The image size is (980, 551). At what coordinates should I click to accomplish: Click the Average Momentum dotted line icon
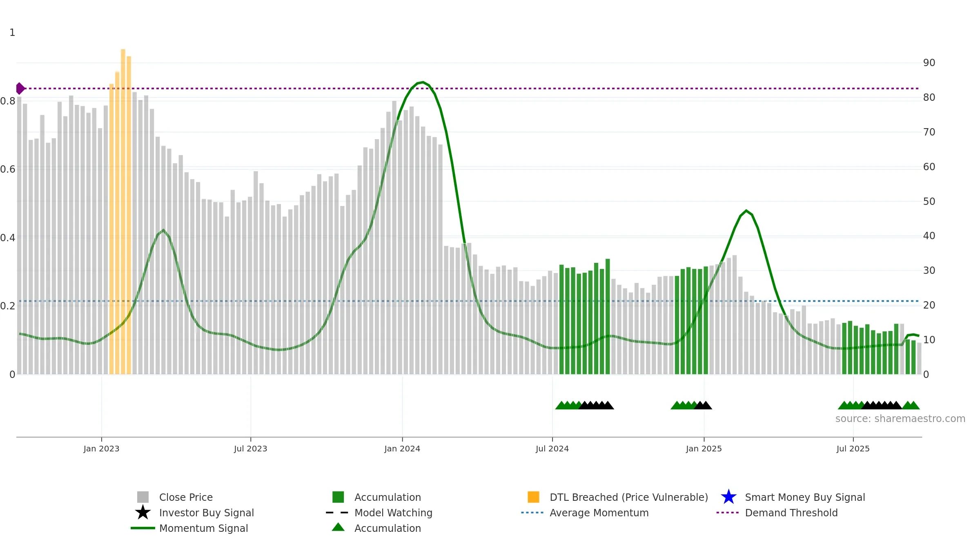(x=532, y=513)
